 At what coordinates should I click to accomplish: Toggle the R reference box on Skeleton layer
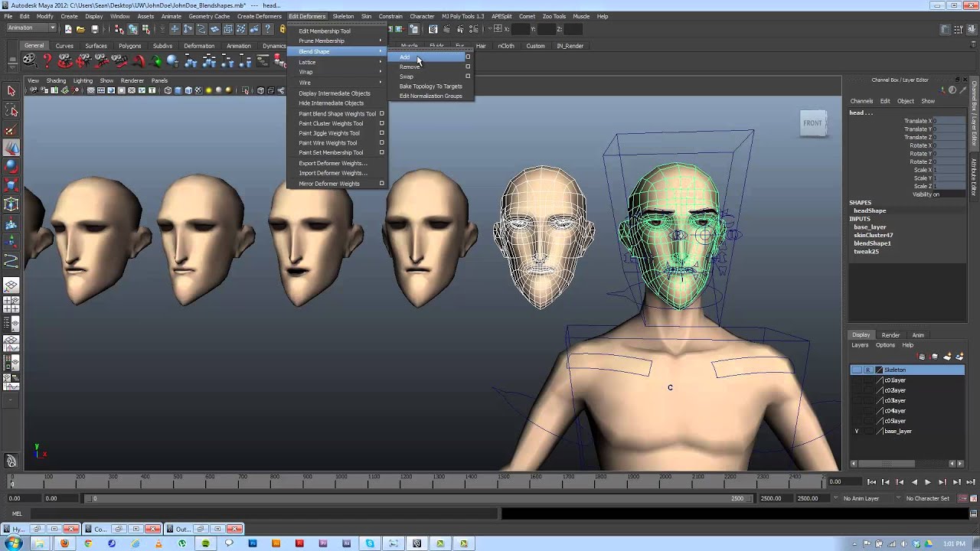click(x=867, y=370)
